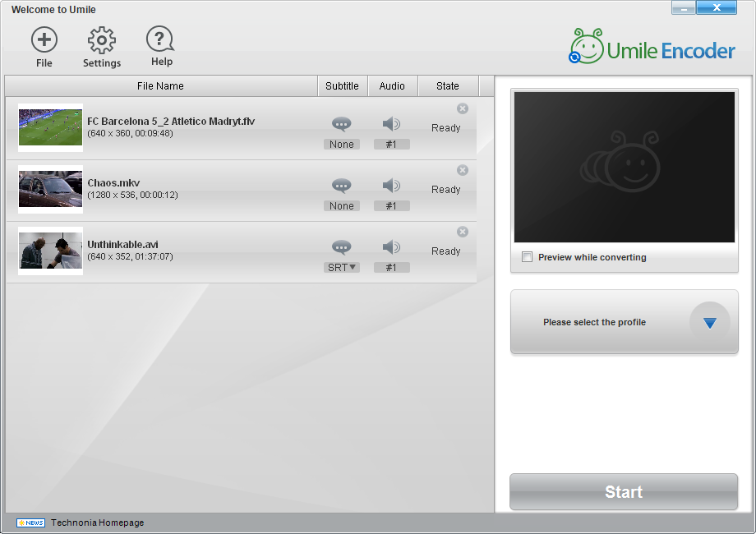
Task: Remove Unthinkable.avi using its X icon
Action: click(463, 232)
